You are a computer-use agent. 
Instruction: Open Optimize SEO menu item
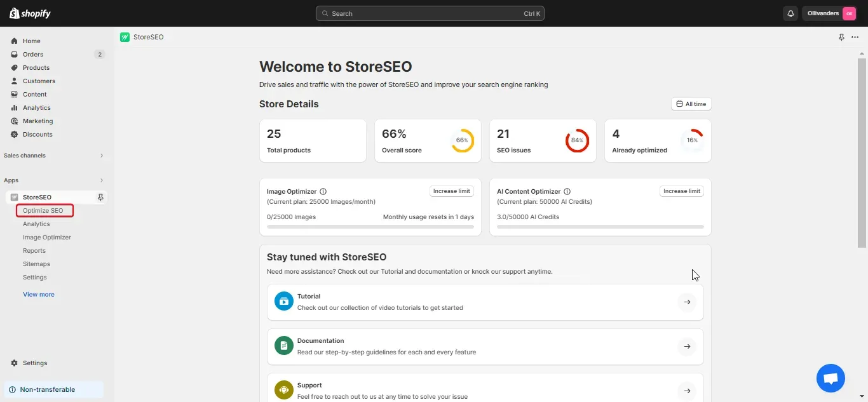click(44, 210)
